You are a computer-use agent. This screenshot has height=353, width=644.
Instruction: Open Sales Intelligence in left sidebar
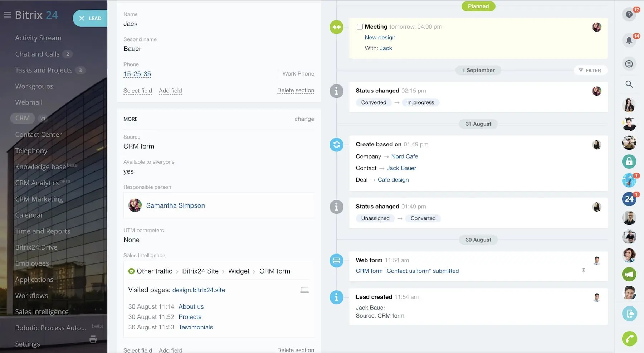pos(42,312)
